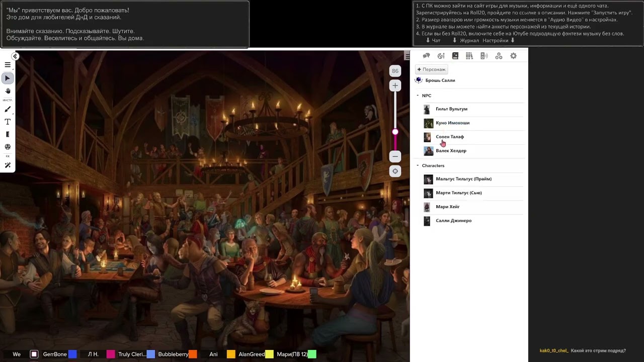Click the add Персонаж button

[431, 69]
